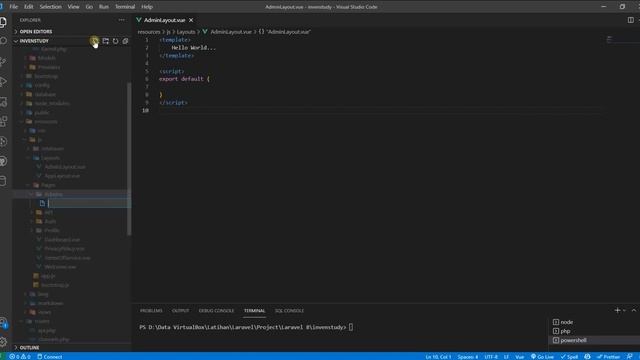Refresh the explorer file tree
Screen dimensions: 640x360
coord(116,41)
